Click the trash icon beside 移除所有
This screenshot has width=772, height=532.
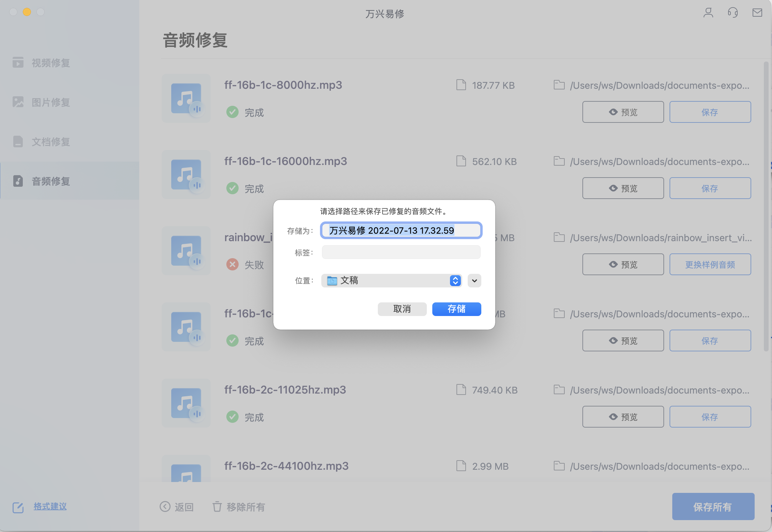[217, 506]
